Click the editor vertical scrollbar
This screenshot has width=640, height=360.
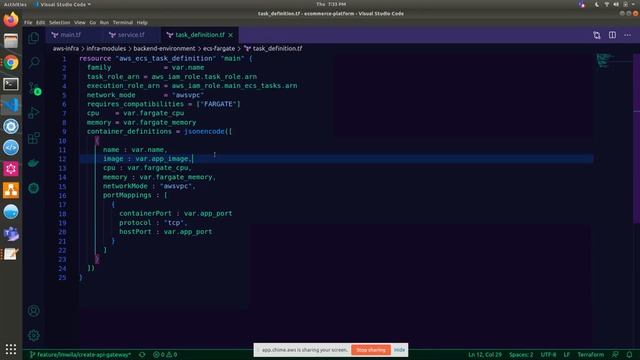pyautogui.click(x=636, y=139)
